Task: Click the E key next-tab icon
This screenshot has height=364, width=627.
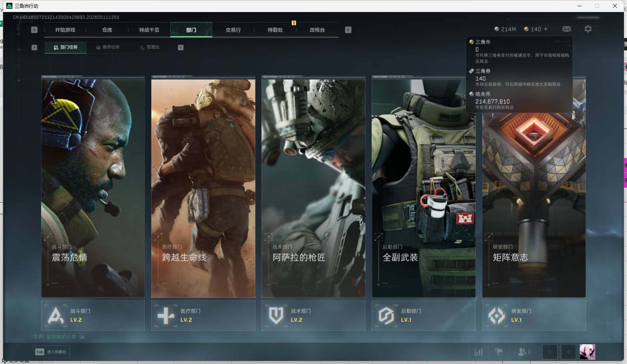Action: 348,30
